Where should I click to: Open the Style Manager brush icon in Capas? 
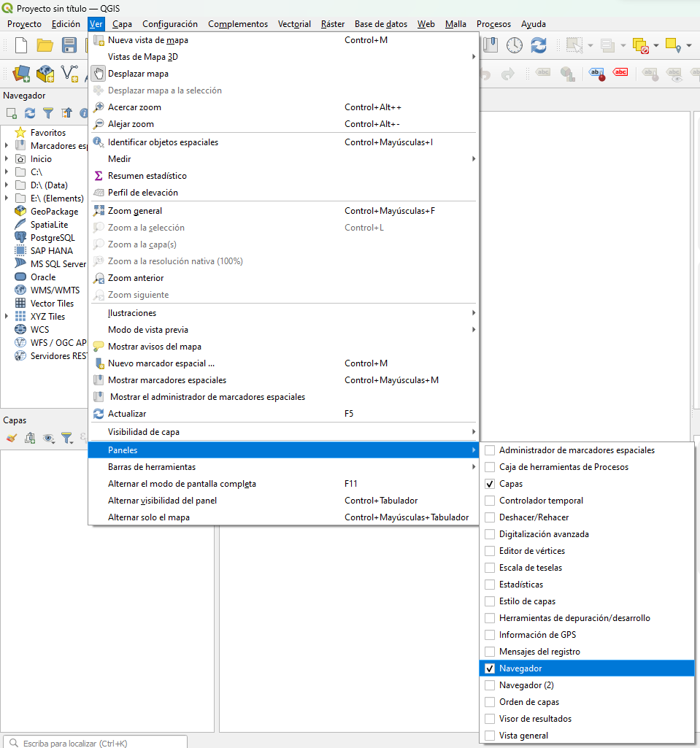tap(12, 438)
